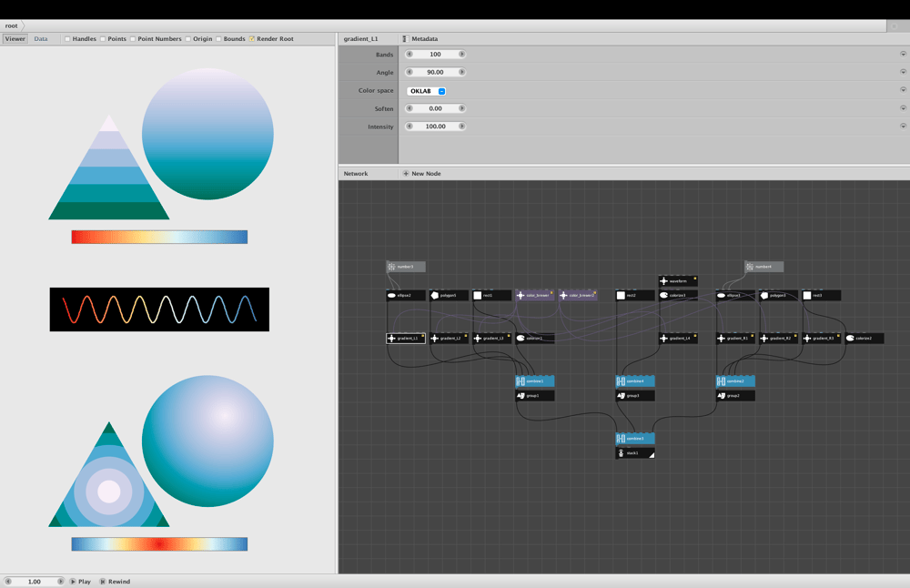Screen dimensions: 910x588
Task: Switch to the Data tab
Action: 41,39
